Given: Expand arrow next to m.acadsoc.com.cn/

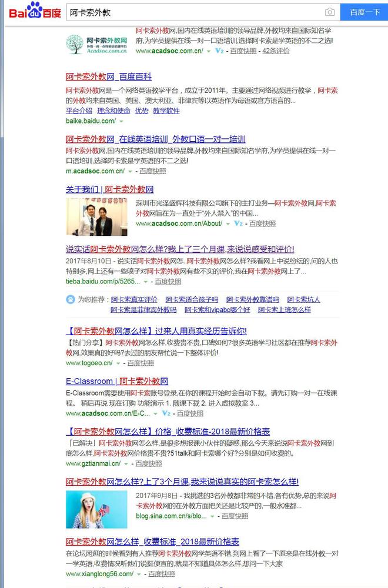Looking at the screenshot, I should [x=130, y=171].
